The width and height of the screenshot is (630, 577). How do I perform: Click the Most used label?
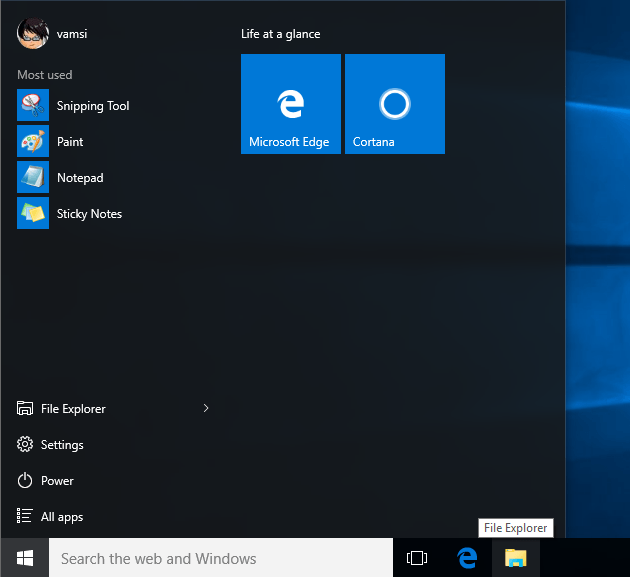[45, 75]
